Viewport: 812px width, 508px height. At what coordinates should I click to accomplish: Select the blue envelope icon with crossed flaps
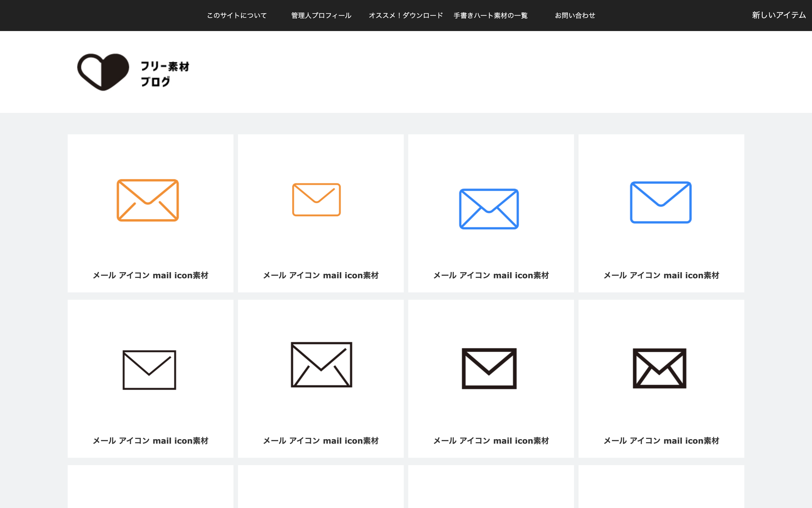[x=489, y=209]
